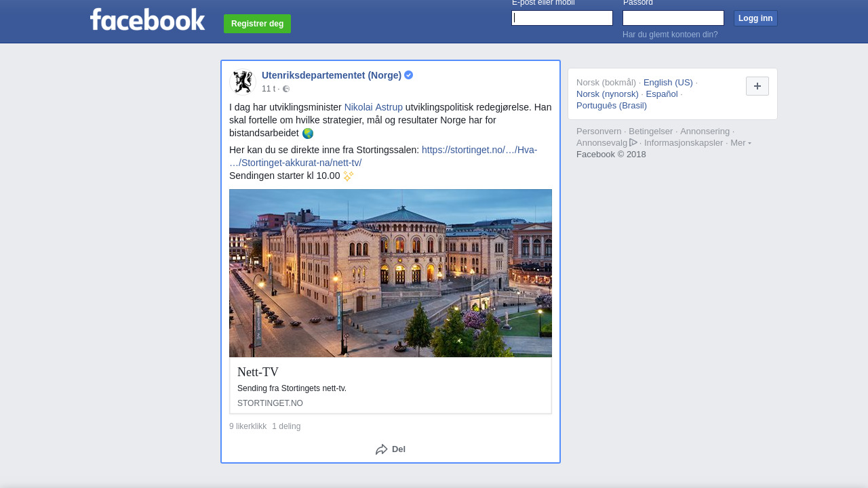Switch language to English (US)
This screenshot has width=868, height=488.
(668, 83)
